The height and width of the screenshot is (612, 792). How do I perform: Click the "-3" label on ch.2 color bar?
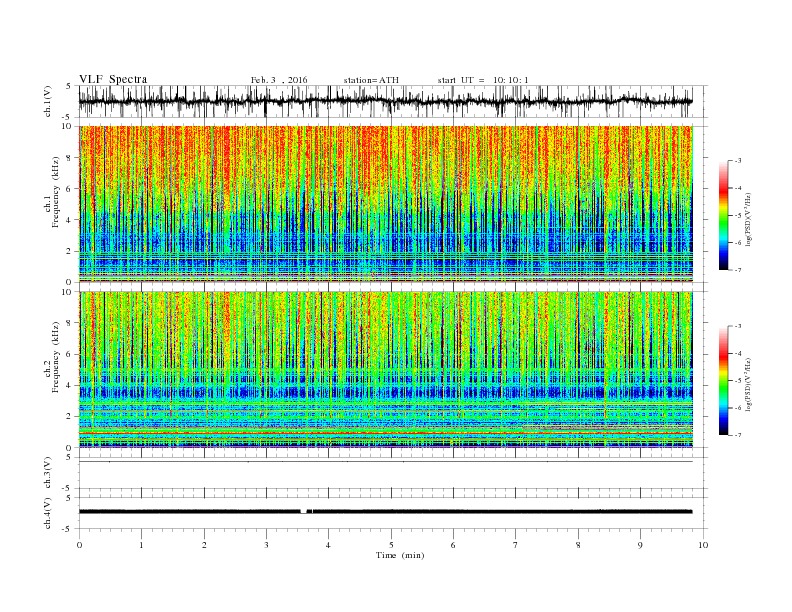(738, 326)
